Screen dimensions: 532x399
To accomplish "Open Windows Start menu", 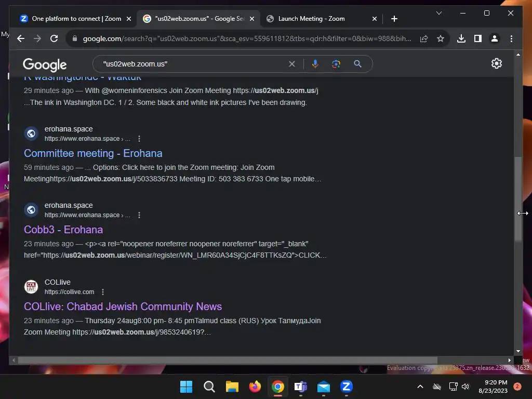I will (186, 387).
